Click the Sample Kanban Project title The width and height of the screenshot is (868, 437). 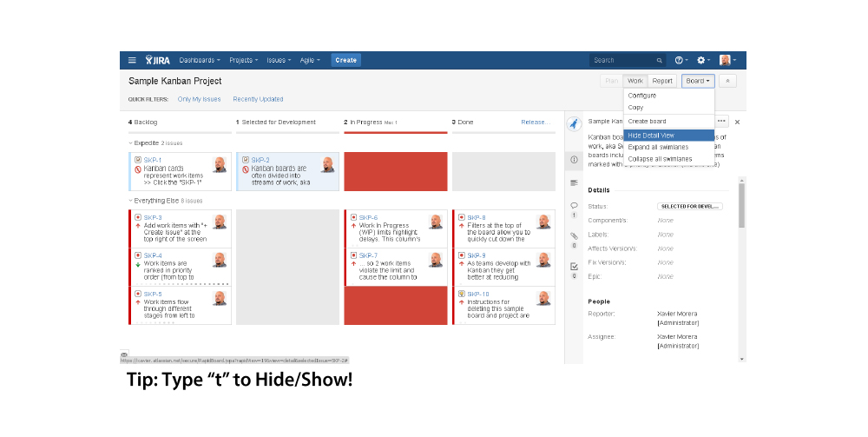coord(175,81)
